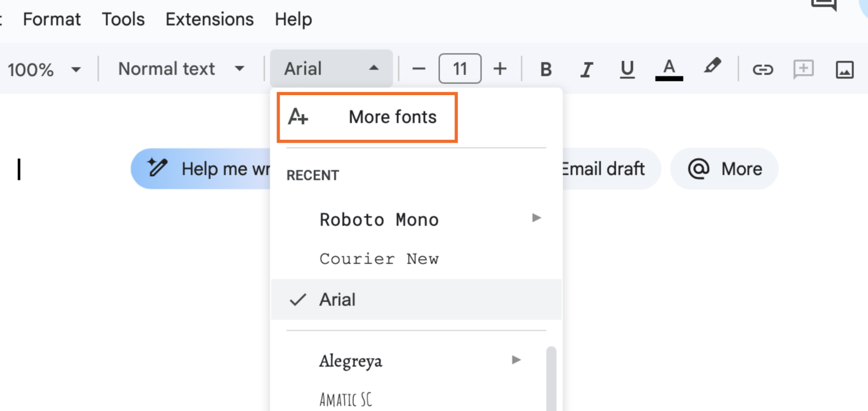Viewport: 868px width, 411px height.
Task: Expand the Alegreya font styles submenu
Action: [516, 360]
